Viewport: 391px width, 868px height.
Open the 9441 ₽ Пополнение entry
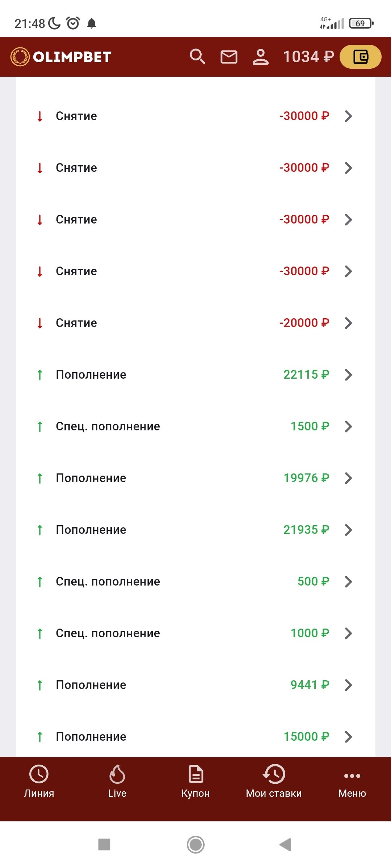coord(195,685)
